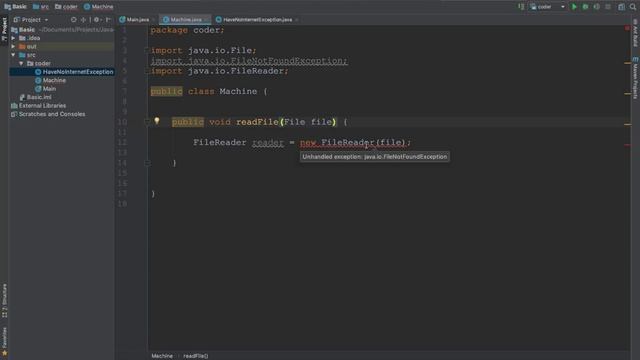Run the coder configuration with green play button
The height and width of the screenshot is (360, 640).
[574, 7]
